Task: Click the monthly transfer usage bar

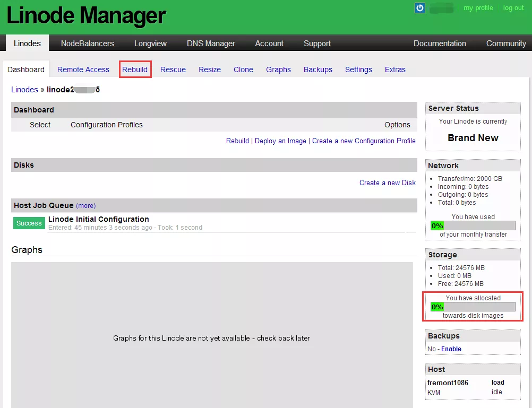Action: (473, 225)
